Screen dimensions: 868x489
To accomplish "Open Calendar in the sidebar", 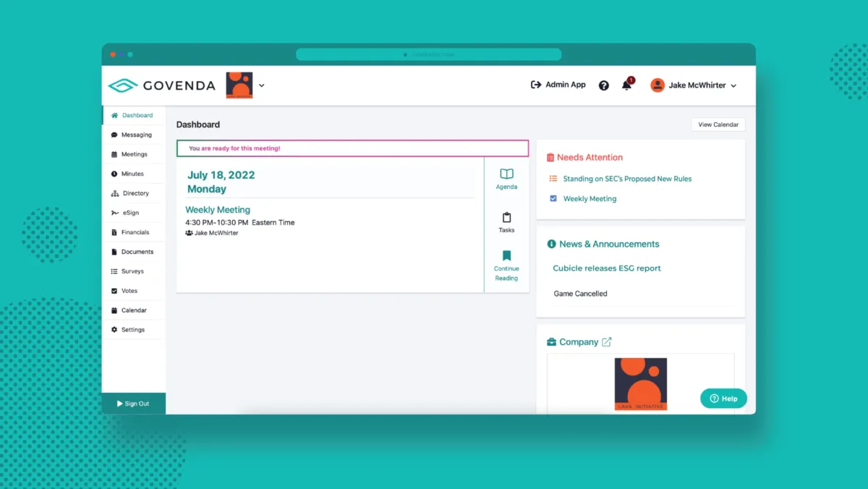I will (134, 310).
